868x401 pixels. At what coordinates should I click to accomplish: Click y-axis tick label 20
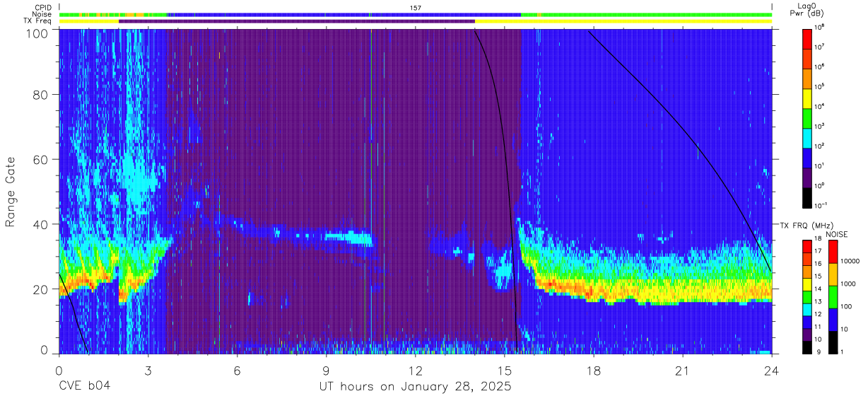tap(42, 289)
